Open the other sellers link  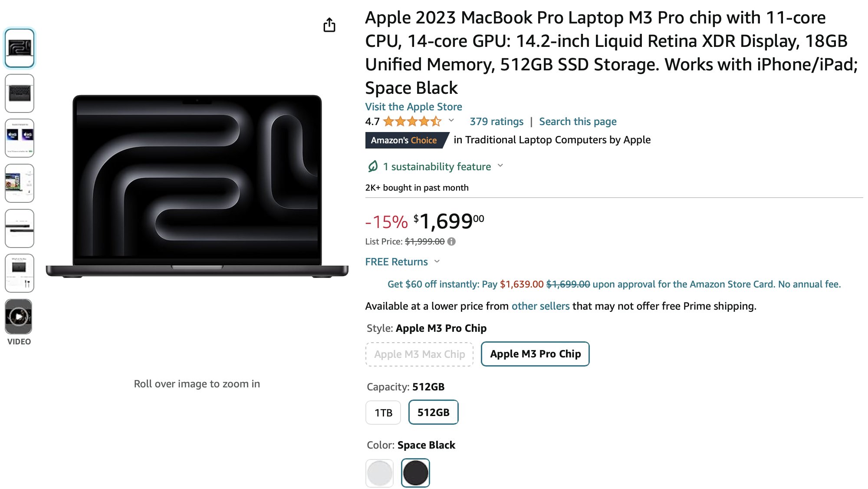(x=540, y=306)
